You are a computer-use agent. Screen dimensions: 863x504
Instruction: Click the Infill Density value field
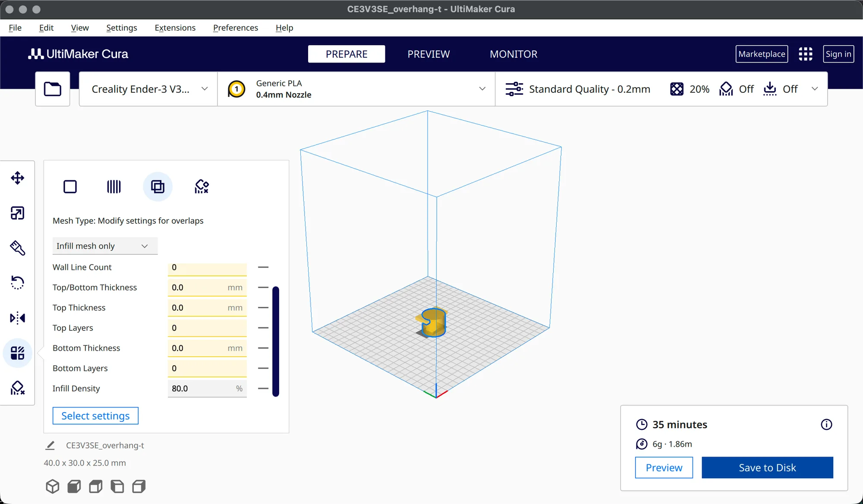tap(207, 388)
